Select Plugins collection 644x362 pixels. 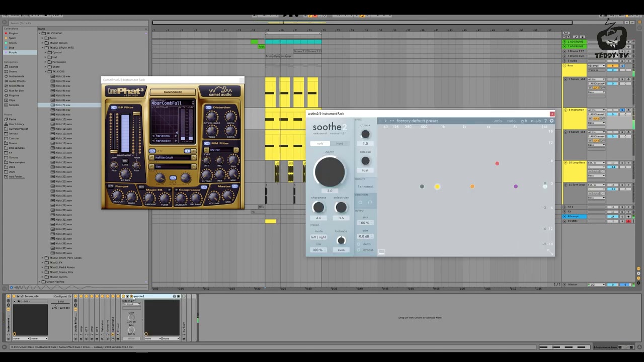[13, 33]
